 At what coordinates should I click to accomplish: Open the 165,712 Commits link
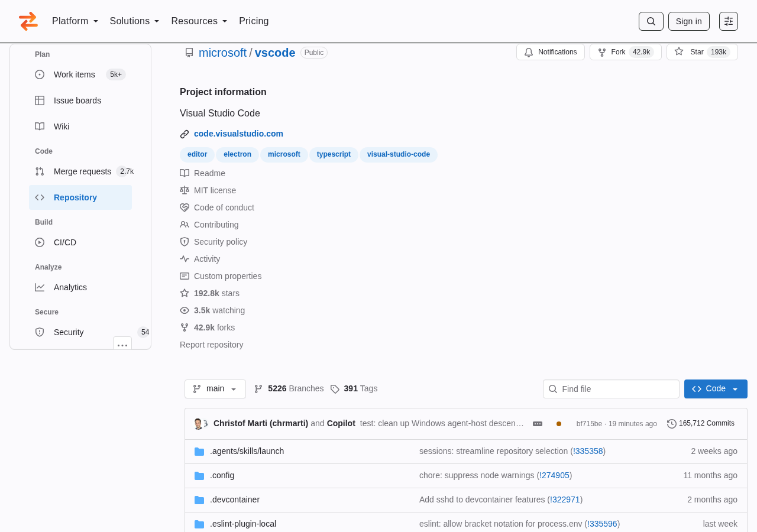point(701,423)
